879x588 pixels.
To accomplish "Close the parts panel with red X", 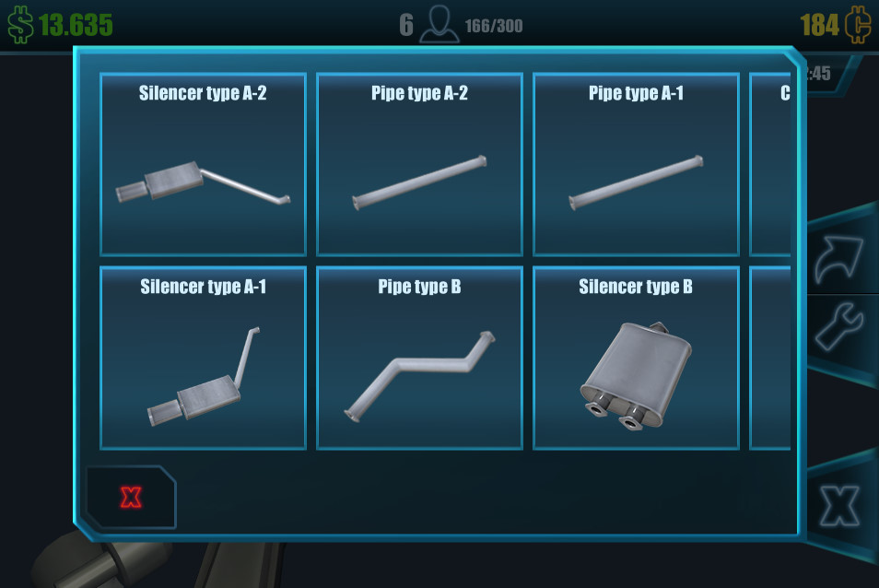I will [131, 497].
